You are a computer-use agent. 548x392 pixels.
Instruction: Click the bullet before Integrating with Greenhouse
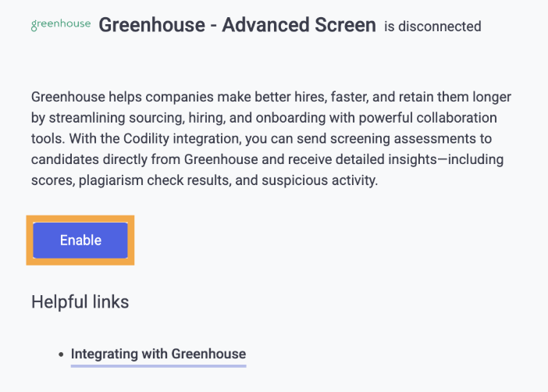tap(61, 355)
